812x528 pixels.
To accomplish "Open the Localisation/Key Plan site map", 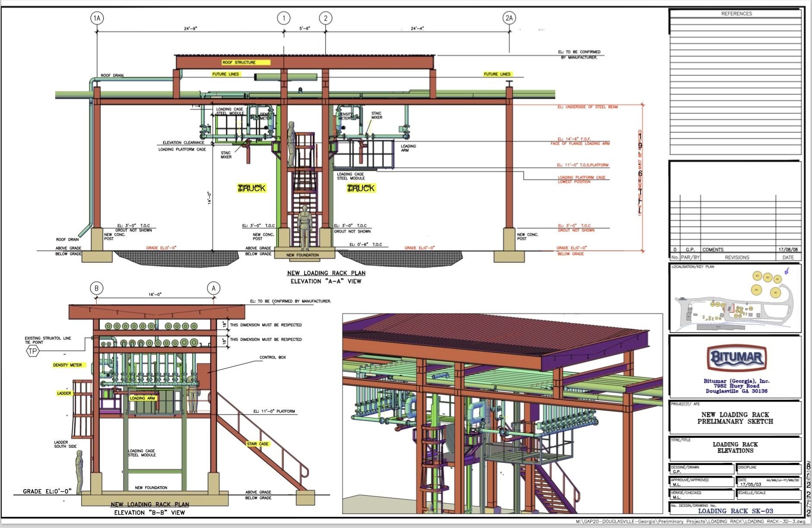I will [735, 299].
